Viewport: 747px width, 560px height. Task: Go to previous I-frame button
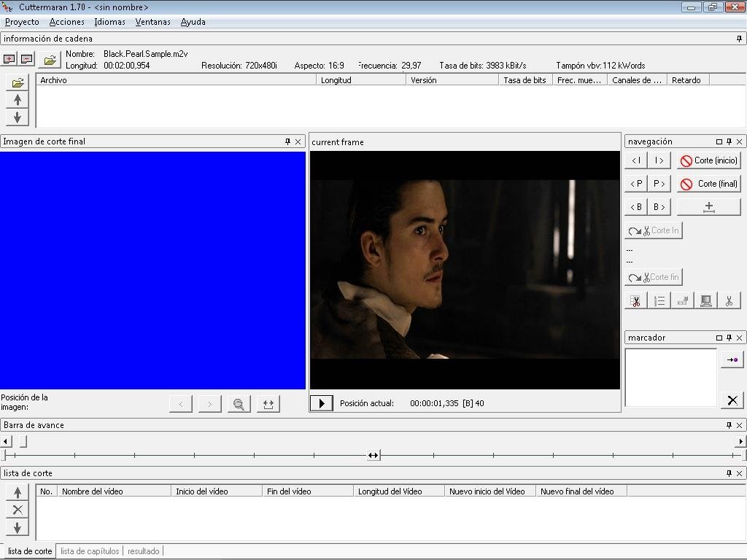click(x=636, y=160)
